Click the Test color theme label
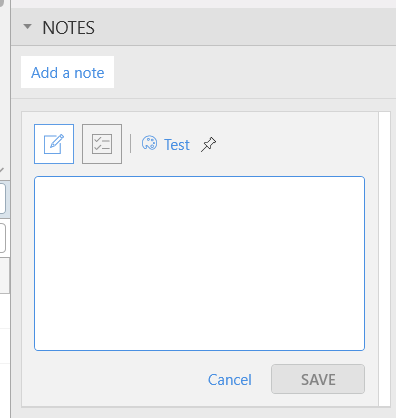The height and width of the screenshot is (418, 396). point(177,145)
